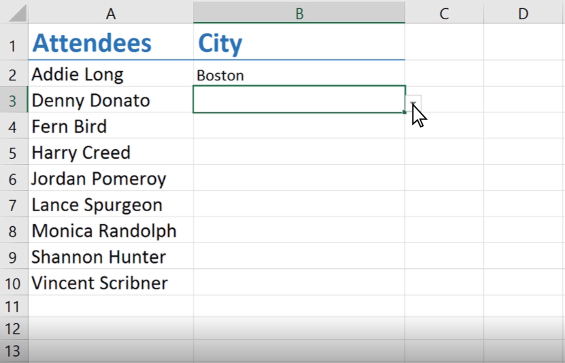Viewport: 565px width, 363px height.
Task: Select column D header
Action: (523, 14)
